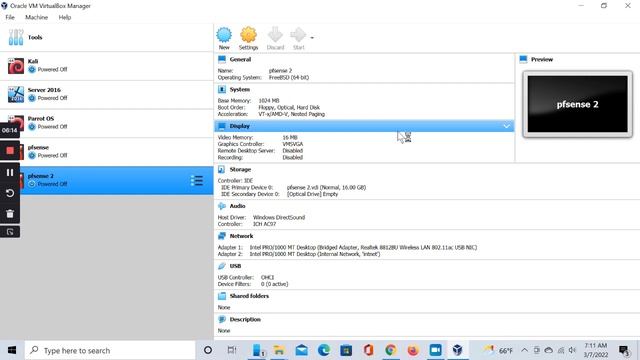Delete the recording with trash icon

(x=10, y=213)
